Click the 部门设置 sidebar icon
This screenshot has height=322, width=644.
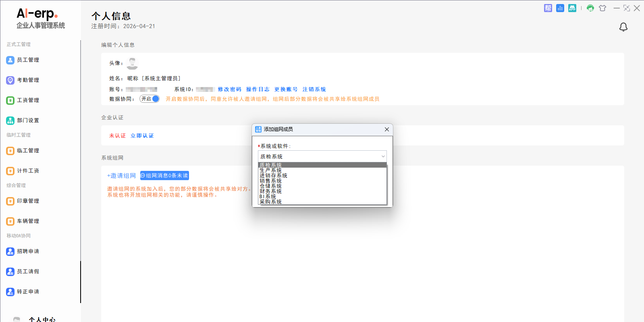[10, 120]
